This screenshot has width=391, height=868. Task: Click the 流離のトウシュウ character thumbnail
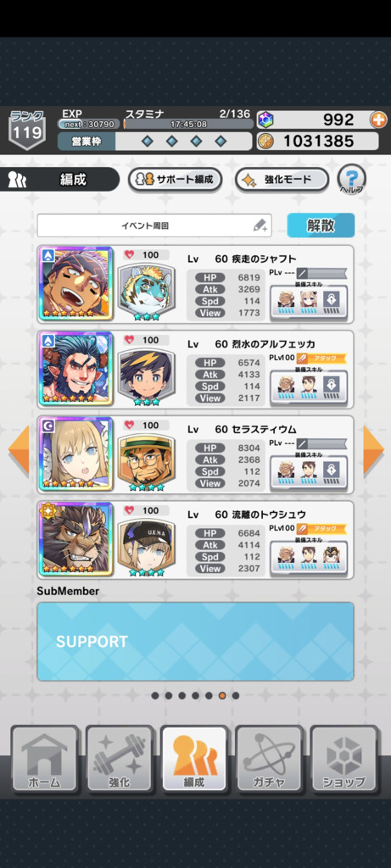[x=75, y=538]
